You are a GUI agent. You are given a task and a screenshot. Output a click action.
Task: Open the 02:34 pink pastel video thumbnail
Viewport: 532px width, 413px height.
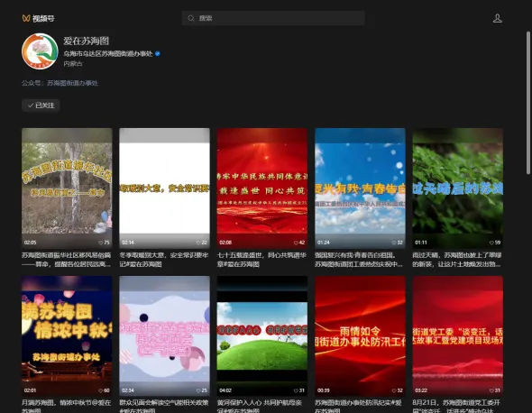(x=164, y=336)
